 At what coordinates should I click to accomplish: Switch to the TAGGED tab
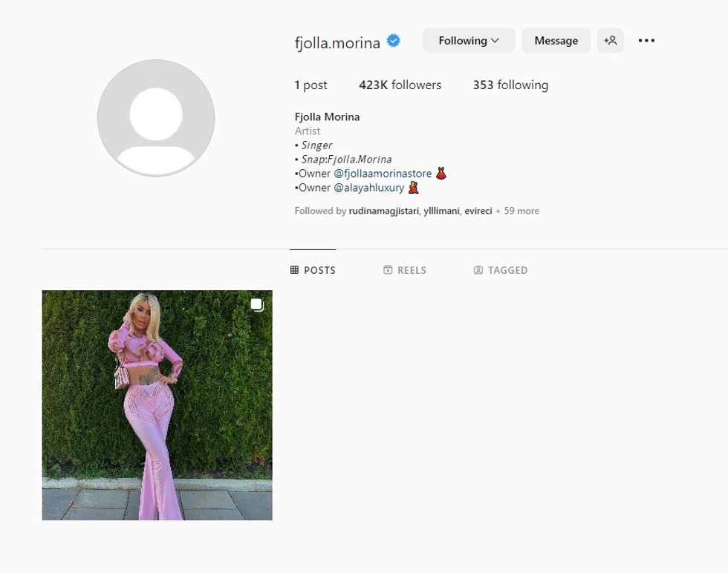[x=501, y=270]
